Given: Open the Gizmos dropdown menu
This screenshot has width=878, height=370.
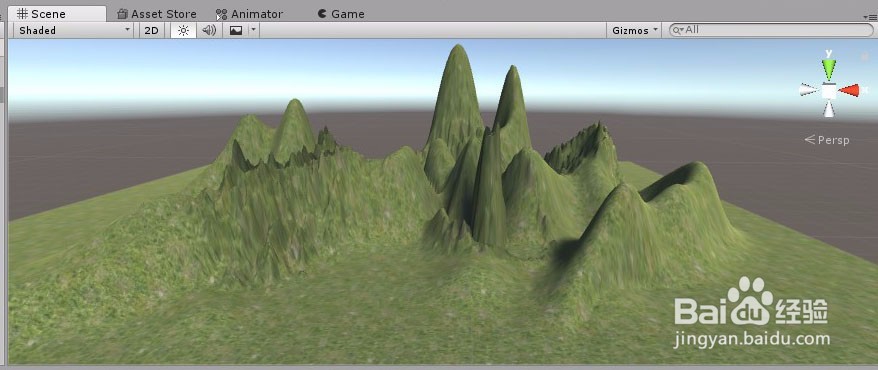Looking at the screenshot, I should [x=634, y=30].
